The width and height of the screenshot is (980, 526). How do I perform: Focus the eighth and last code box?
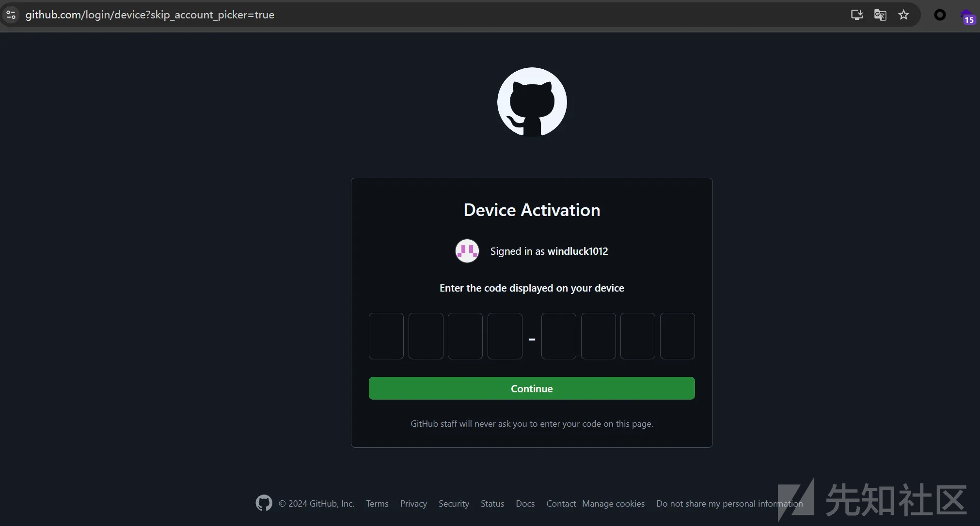[x=678, y=336]
